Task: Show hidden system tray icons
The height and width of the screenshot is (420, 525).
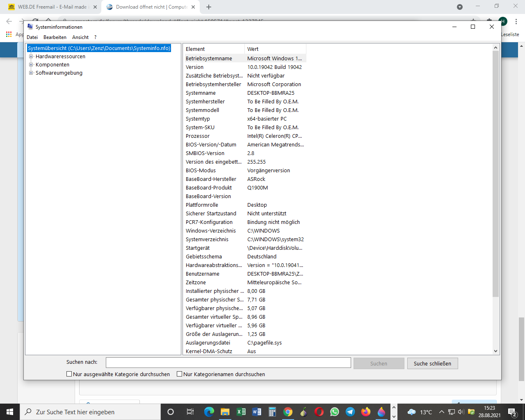Action: pos(442,412)
